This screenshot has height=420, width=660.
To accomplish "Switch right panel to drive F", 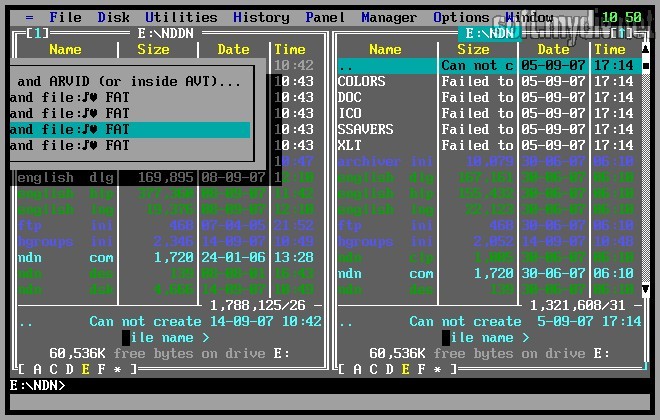I will coord(421,369).
